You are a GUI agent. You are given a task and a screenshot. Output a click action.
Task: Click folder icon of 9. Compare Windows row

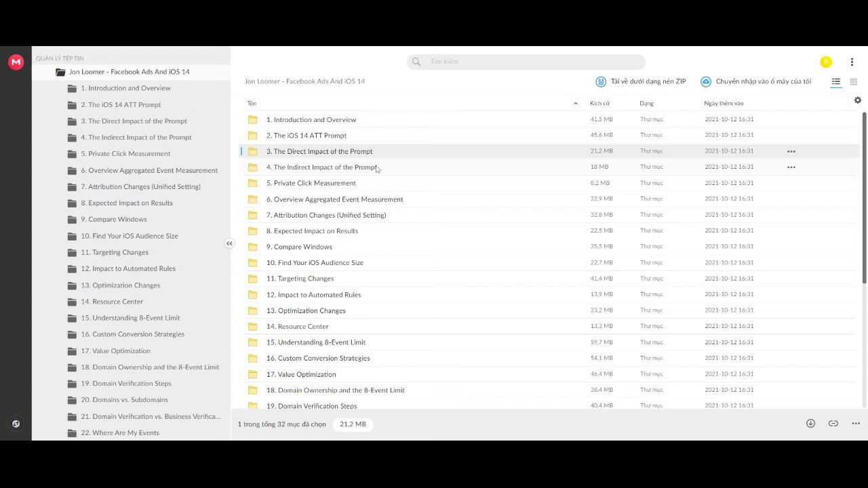[253, 247]
